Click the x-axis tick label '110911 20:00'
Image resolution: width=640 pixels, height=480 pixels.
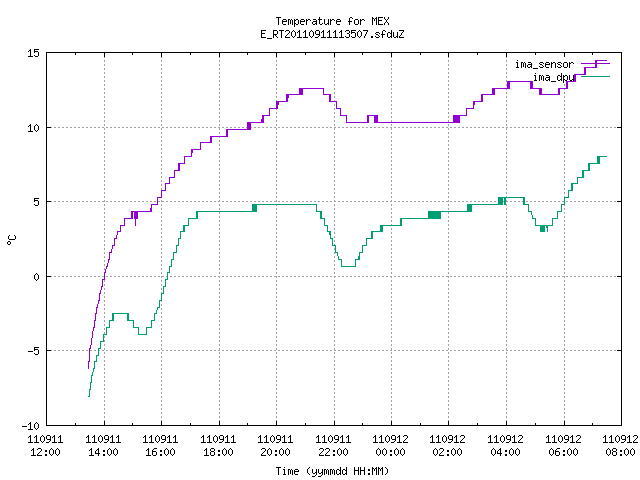coord(276,445)
